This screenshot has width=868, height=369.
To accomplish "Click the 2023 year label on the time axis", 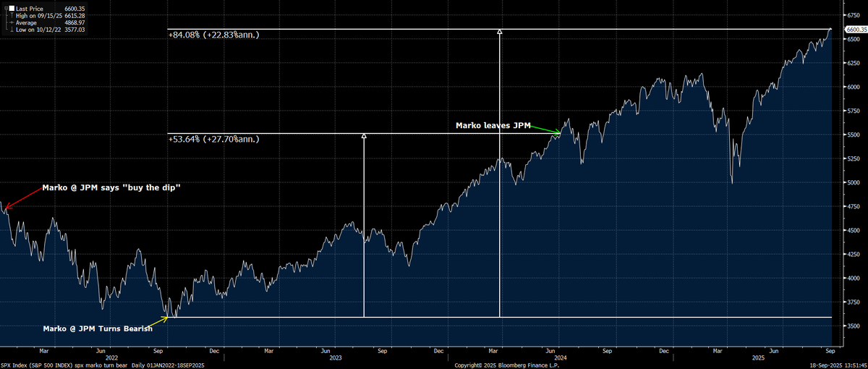I will tap(335, 357).
